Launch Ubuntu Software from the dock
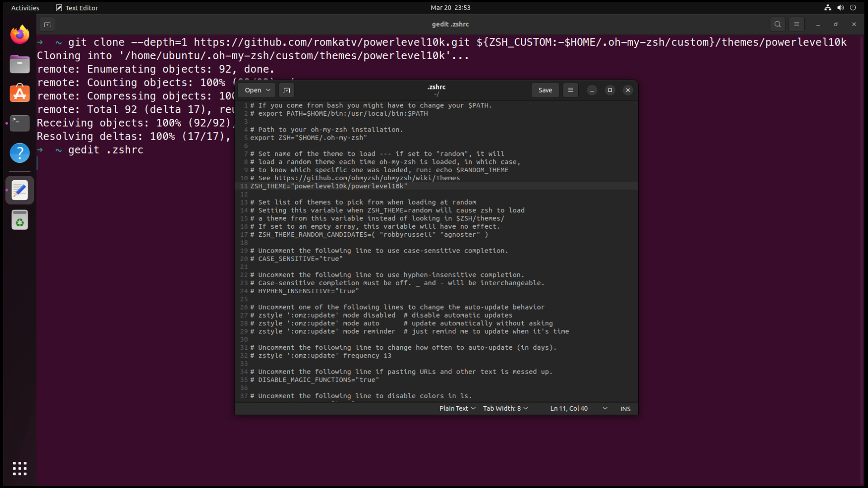 [19, 94]
